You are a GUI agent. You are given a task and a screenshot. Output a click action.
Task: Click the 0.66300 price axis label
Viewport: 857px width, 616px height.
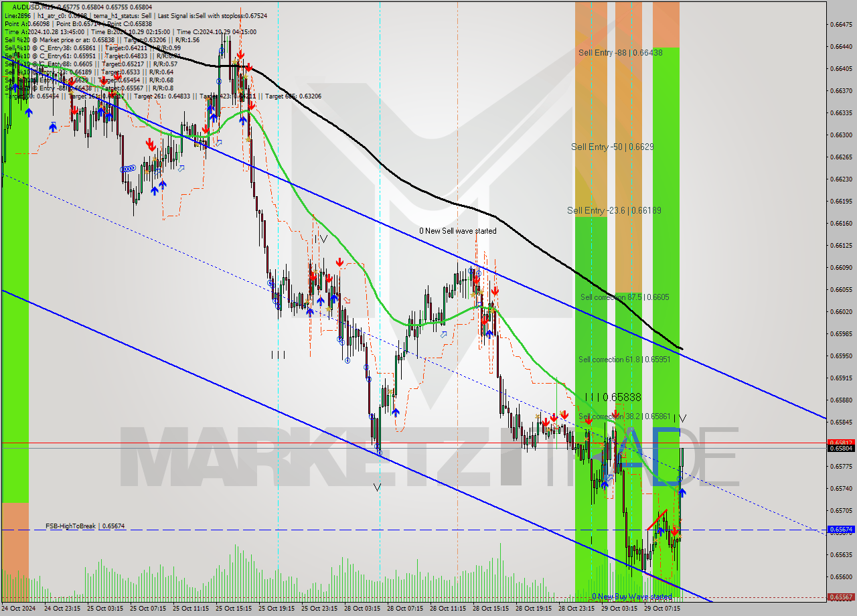point(841,135)
